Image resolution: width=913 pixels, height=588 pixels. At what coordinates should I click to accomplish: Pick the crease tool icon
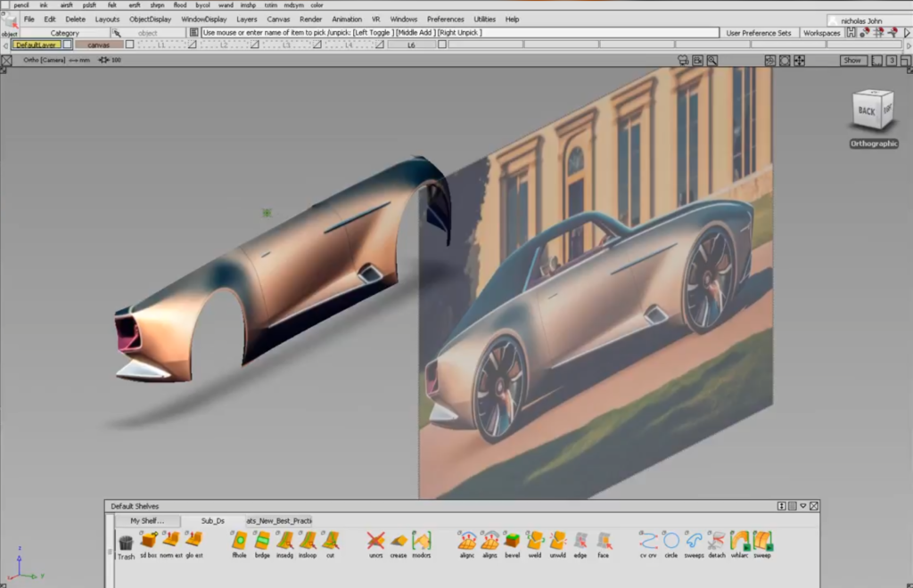pyautogui.click(x=399, y=541)
